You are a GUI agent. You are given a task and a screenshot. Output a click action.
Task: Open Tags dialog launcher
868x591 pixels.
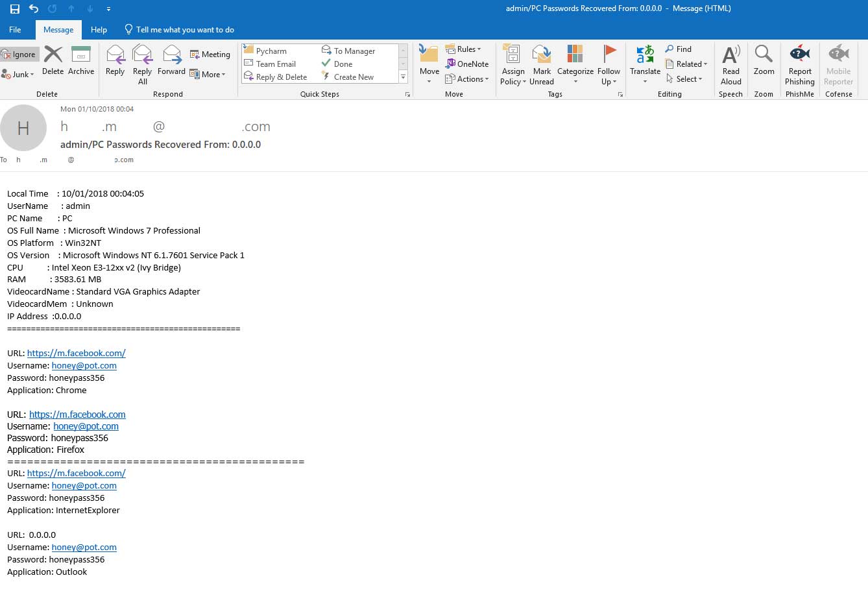[621, 95]
